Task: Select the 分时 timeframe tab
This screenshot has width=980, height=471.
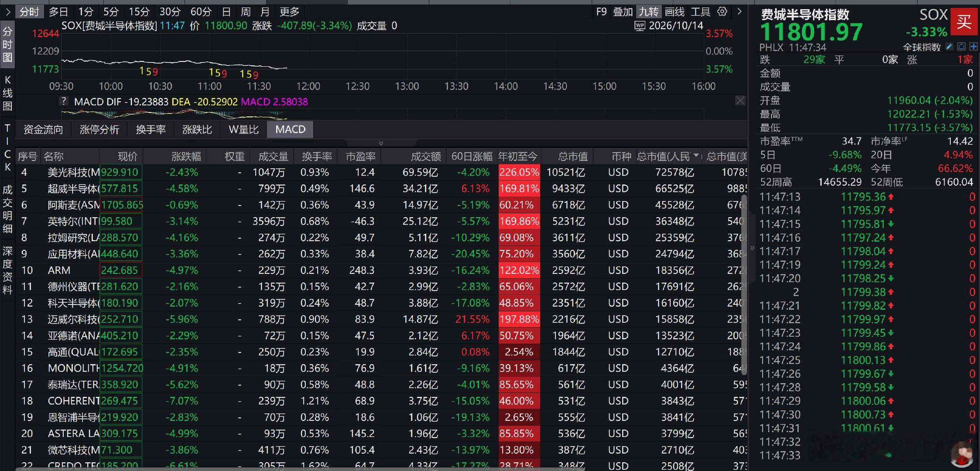Action: (30, 12)
